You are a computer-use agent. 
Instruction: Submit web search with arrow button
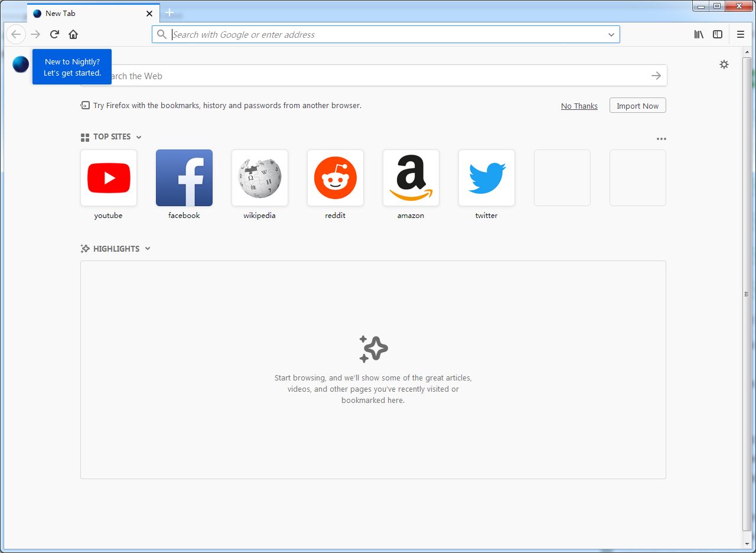tap(656, 76)
